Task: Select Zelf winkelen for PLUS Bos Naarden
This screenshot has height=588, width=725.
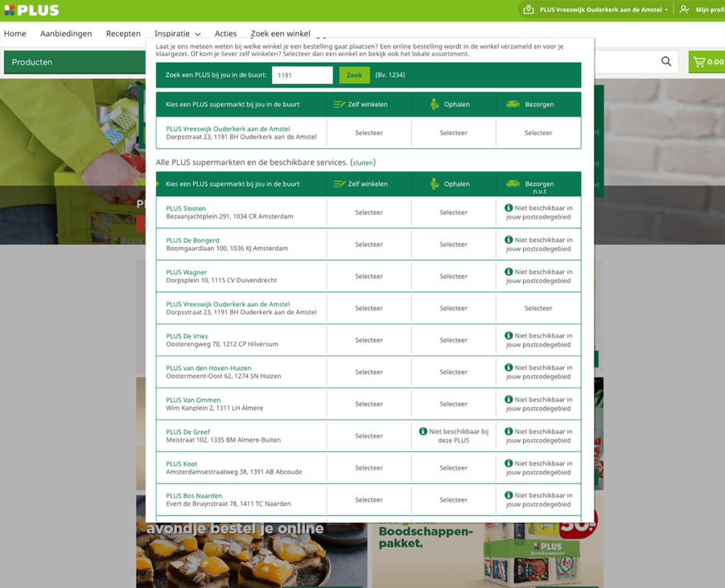Action: point(369,500)
